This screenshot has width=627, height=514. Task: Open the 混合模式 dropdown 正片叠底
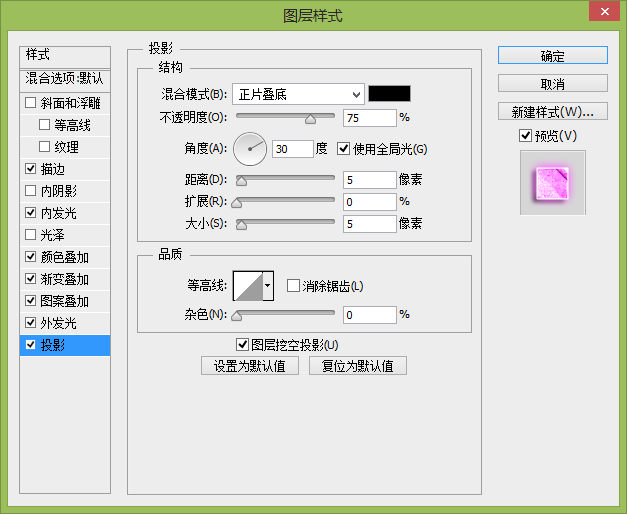[298, 94]
